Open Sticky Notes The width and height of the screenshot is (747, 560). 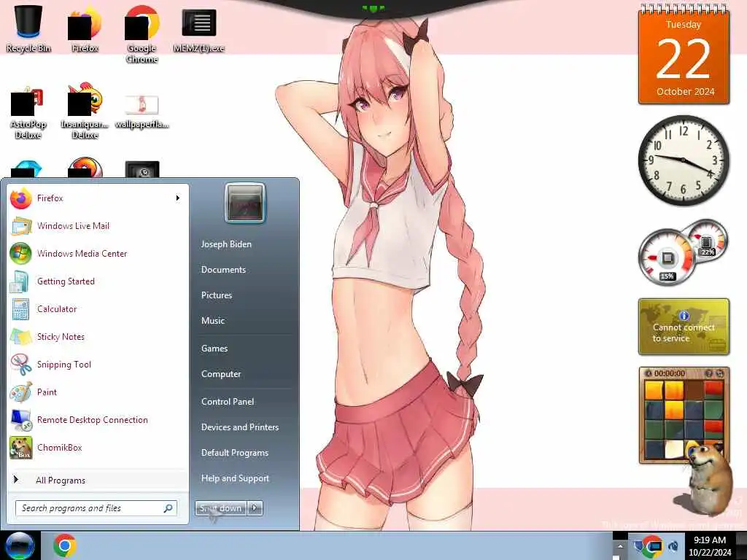point(98,337)
